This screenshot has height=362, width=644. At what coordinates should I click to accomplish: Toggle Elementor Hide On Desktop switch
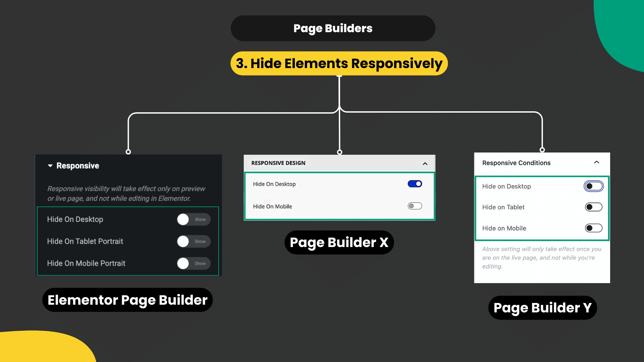pyautogui.click(x=194, y=220)
